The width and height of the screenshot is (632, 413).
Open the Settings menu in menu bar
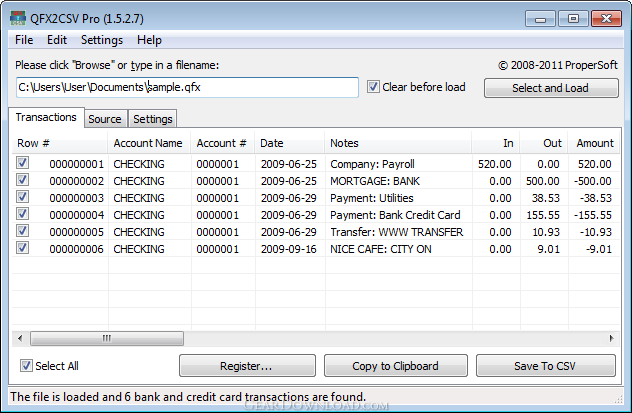point(102,40)
